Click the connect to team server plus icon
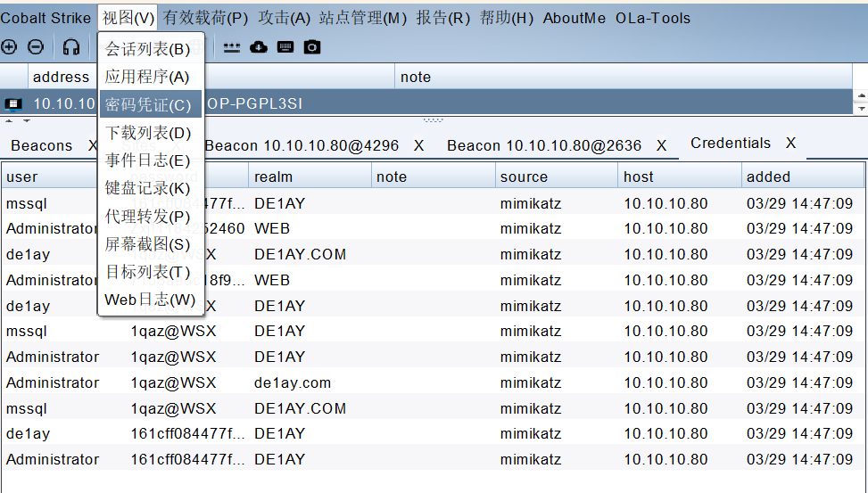 pos(9,47)
